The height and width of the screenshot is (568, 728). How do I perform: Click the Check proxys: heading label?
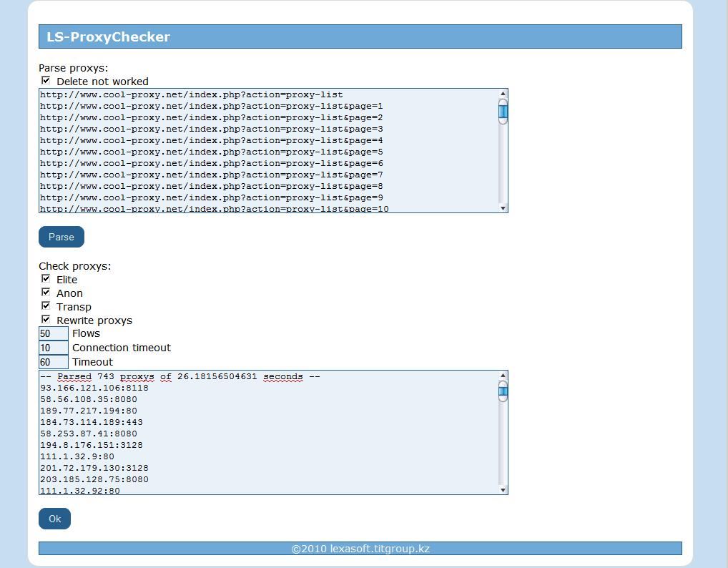tap(75, 266)
